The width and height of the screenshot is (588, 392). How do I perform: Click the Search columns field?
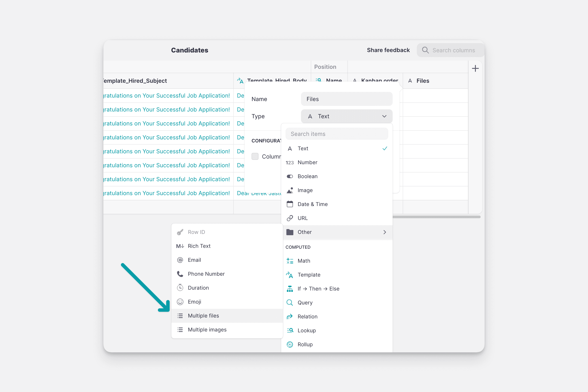(451, 50)
